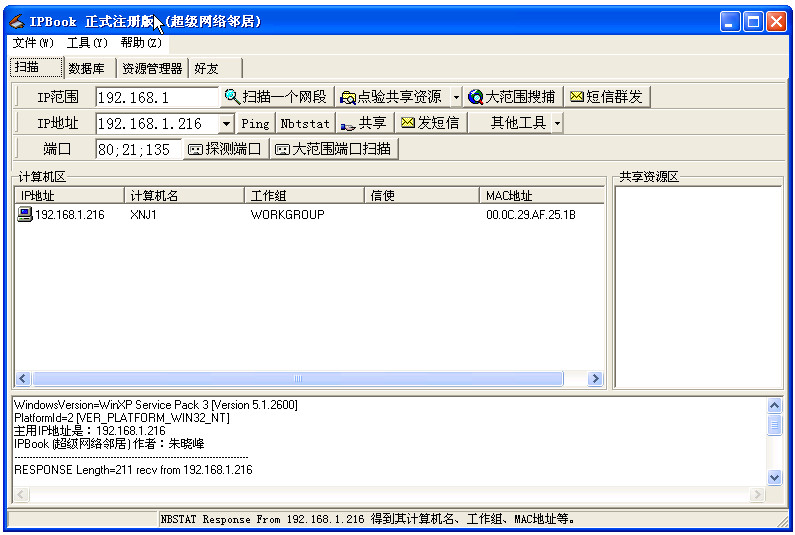The height and width of the screenshot is (535, 795).
Task: Switch to the 资源管理器 tab
Action: [153, 68]
